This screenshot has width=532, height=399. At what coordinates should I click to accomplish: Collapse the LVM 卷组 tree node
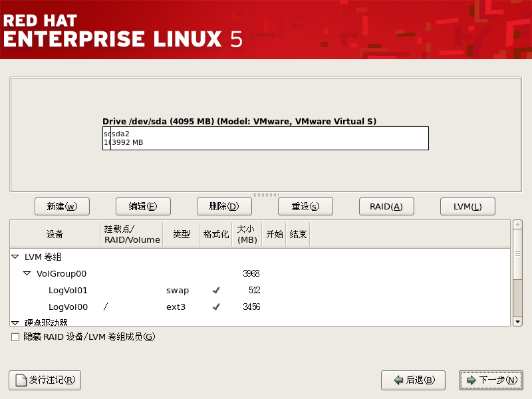(15, 257)
